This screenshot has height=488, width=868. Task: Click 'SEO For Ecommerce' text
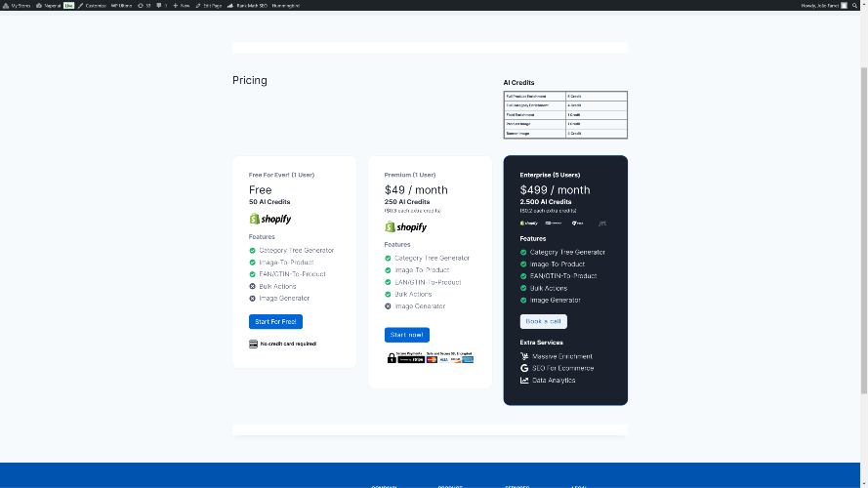point(563,368)
